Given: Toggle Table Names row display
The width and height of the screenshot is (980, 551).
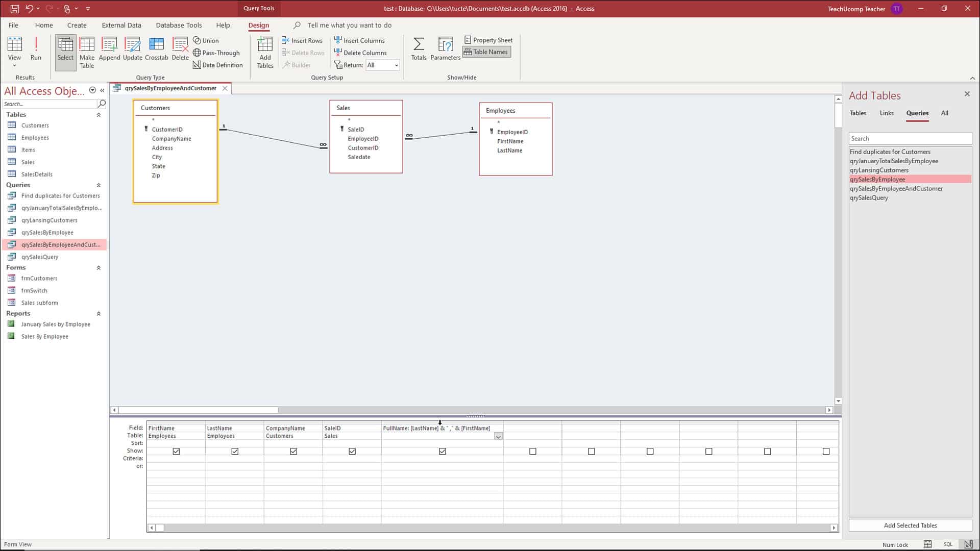Looking at the screenshot, I should point(486,52).
